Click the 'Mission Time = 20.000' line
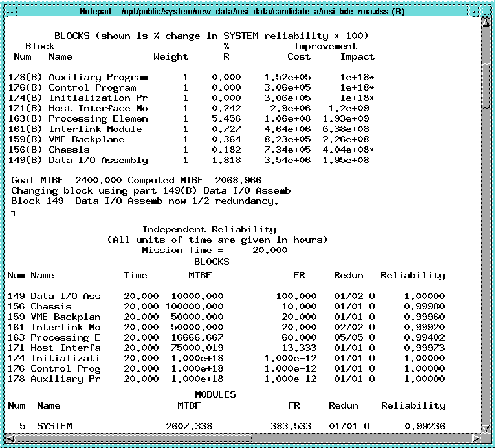 (x=214, y=250)
